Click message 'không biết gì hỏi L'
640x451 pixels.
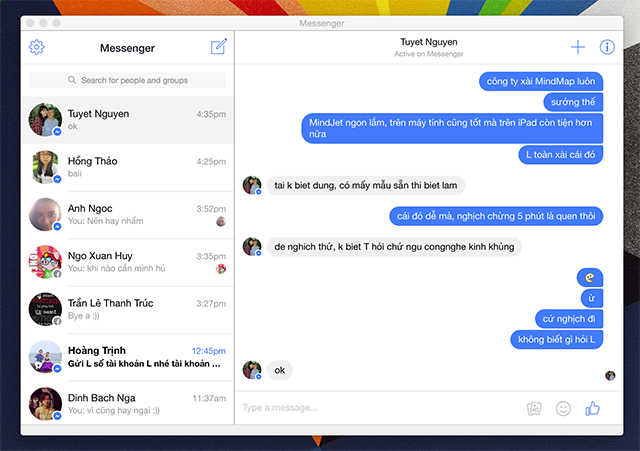(557, 339)
